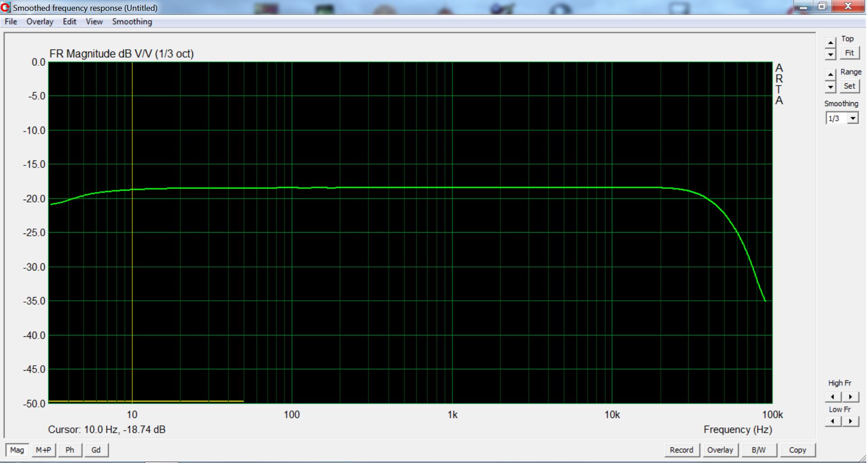This screenshot has height=463, width=868.
Task: Click the High Fr right arrow
Action: pyautogui.click(x=850, y=397)
